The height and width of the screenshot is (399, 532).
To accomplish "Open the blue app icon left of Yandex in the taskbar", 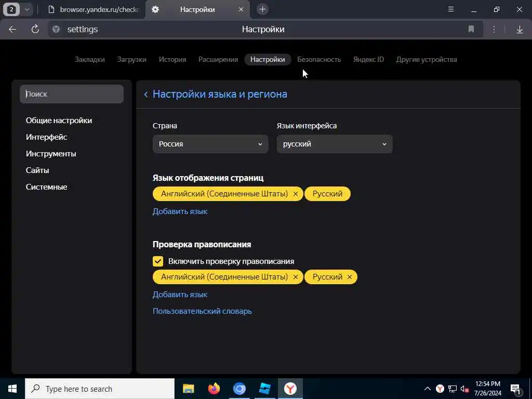I will (264, 389).
